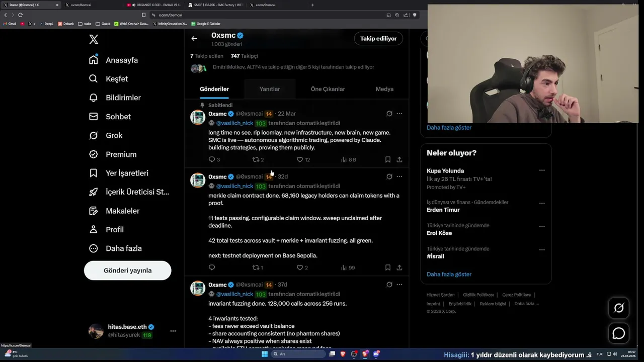Open Brave browser from the taskbar
Screen dimensions: 644x362
(343, 354)
